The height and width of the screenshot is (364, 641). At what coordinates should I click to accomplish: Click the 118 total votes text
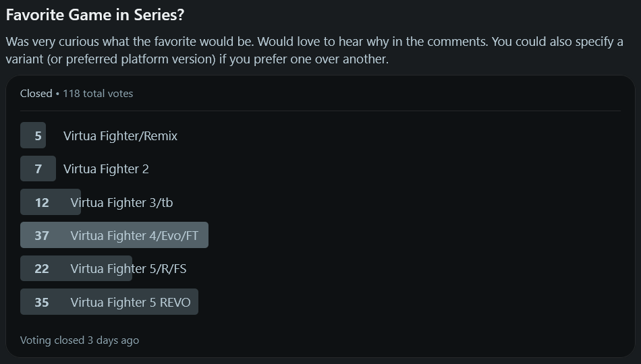[98, 94]
